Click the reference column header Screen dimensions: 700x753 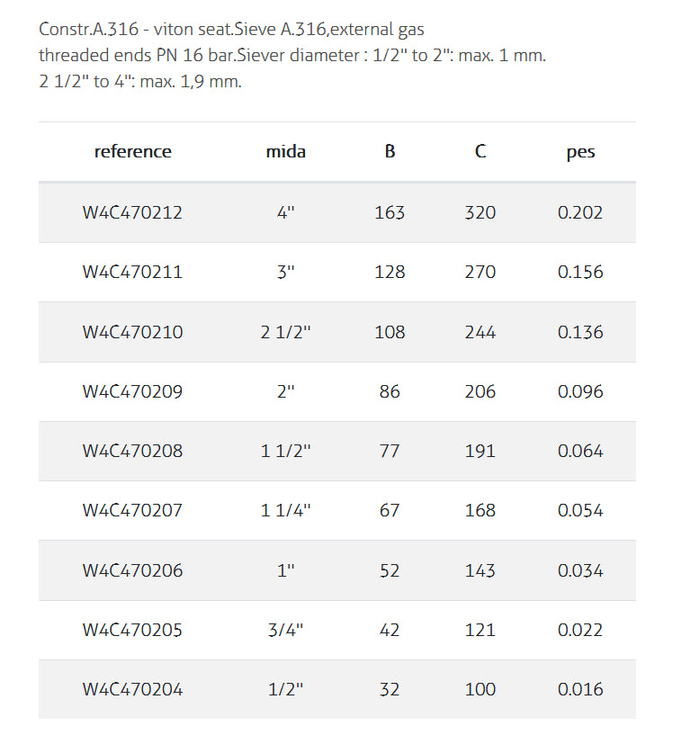[x=132, y=152]
